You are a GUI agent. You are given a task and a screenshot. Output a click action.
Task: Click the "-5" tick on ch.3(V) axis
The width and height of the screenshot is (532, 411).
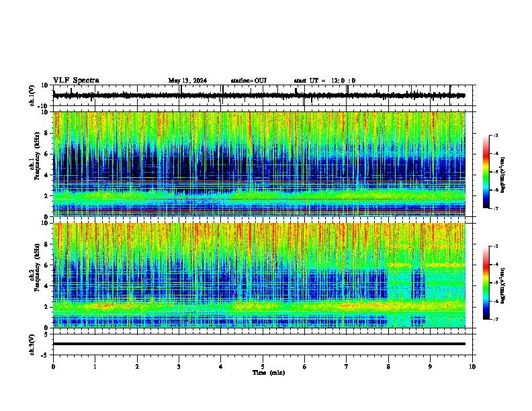click(46, 355)
